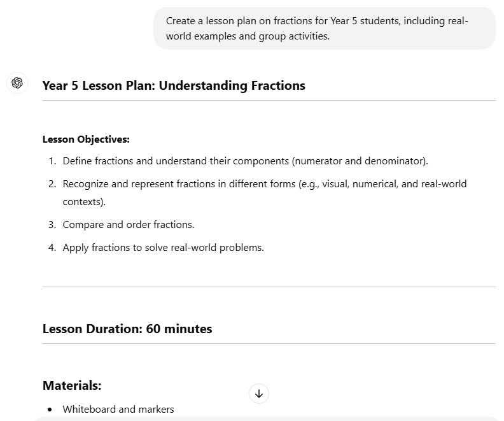
Task: Click the "Lesson Duration: 60 minutes" heading
Action: click(127, 329)
